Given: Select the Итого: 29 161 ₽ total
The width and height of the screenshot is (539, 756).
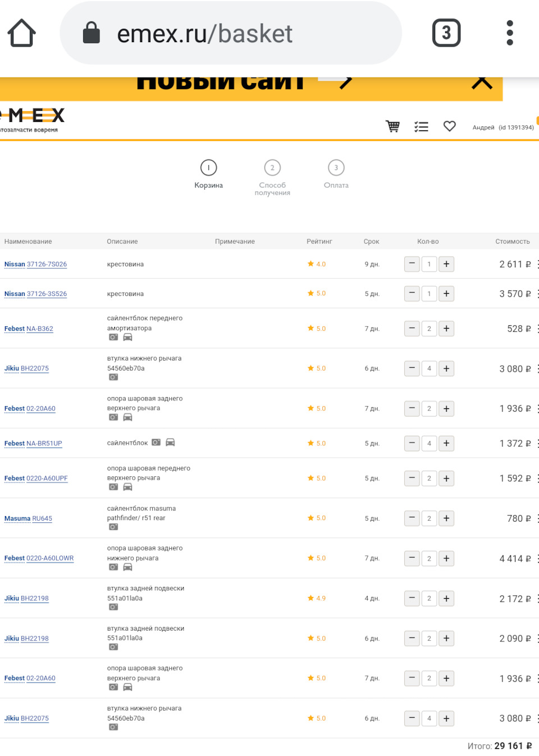Looking at the screenshot, I should point(500,746).
